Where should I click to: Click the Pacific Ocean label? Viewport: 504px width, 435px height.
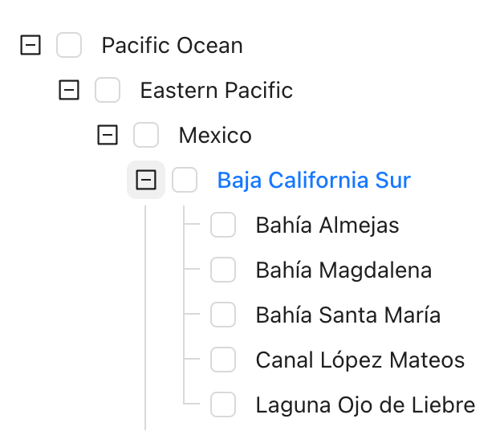[172, 46]
